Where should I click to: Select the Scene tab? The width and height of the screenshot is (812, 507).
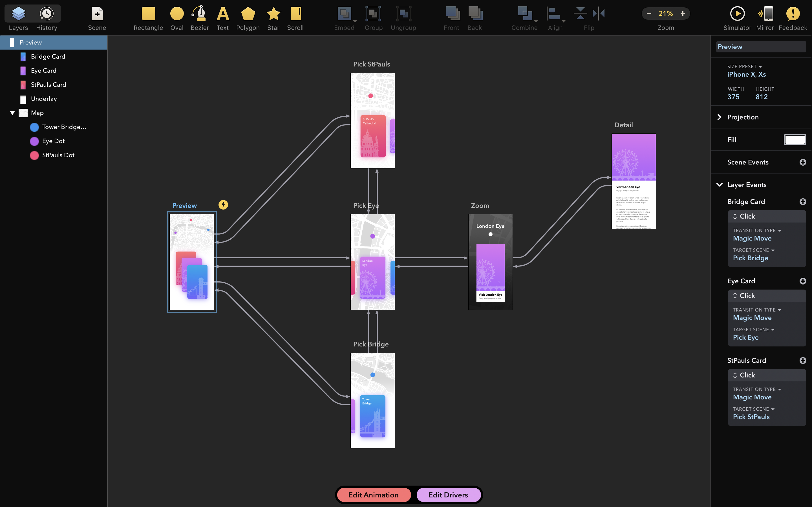(x=96, y=17)
